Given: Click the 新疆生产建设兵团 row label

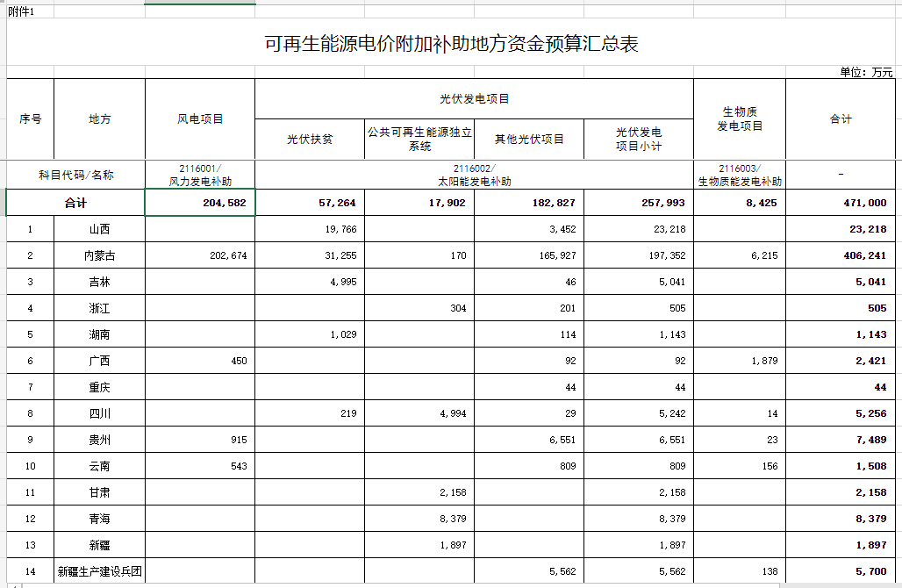Looking at the screenshot, I should pos(101,571).
